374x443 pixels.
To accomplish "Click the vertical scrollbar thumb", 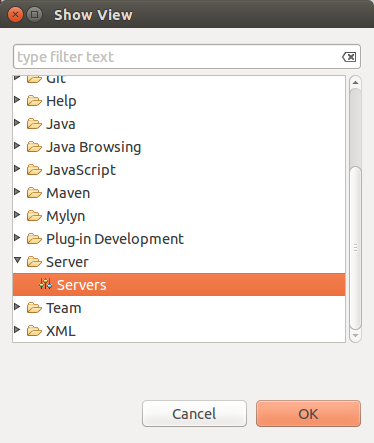I will pos(355,247).
